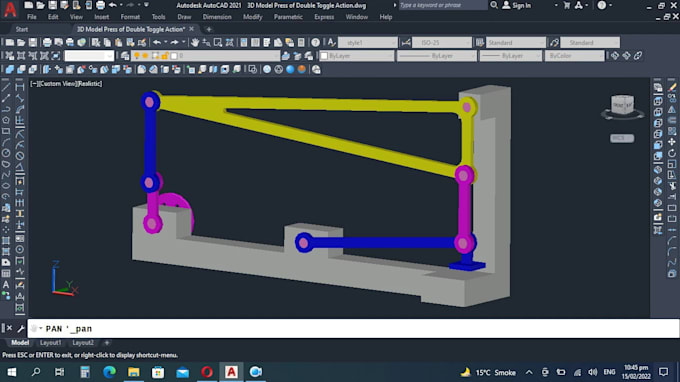Open File Explorer from the Windows taskbar
This screenshot has height=382, width=680.
coord(134,372)
